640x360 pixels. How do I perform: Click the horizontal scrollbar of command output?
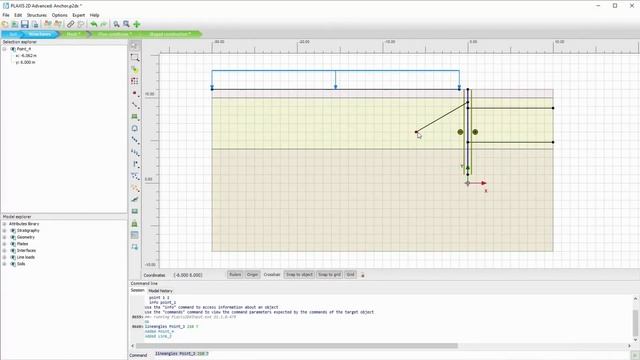tap(297, 346)
